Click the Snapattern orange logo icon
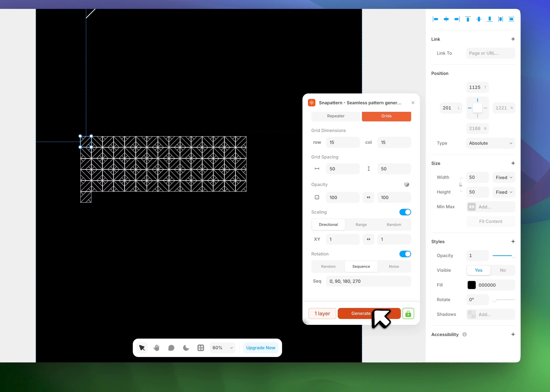 tap(312, 103)
